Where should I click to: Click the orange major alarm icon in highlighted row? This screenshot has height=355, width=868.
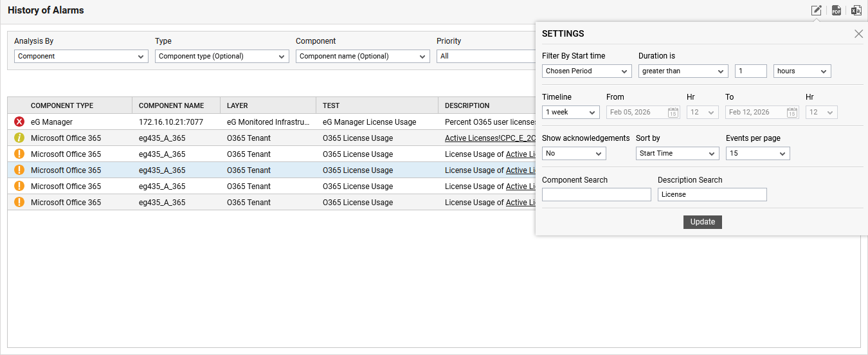19,170
